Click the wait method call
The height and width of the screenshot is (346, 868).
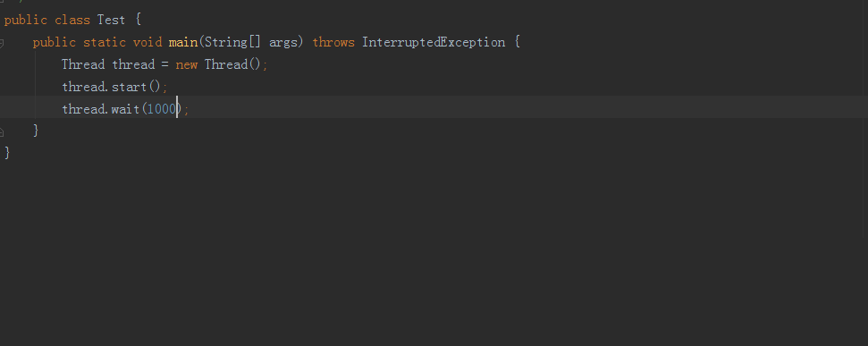pos(126,109)
